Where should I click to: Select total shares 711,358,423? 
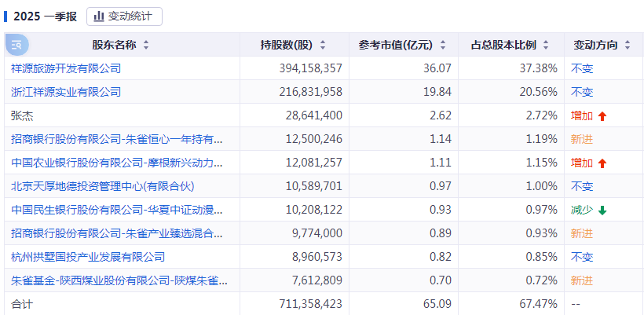310,304
